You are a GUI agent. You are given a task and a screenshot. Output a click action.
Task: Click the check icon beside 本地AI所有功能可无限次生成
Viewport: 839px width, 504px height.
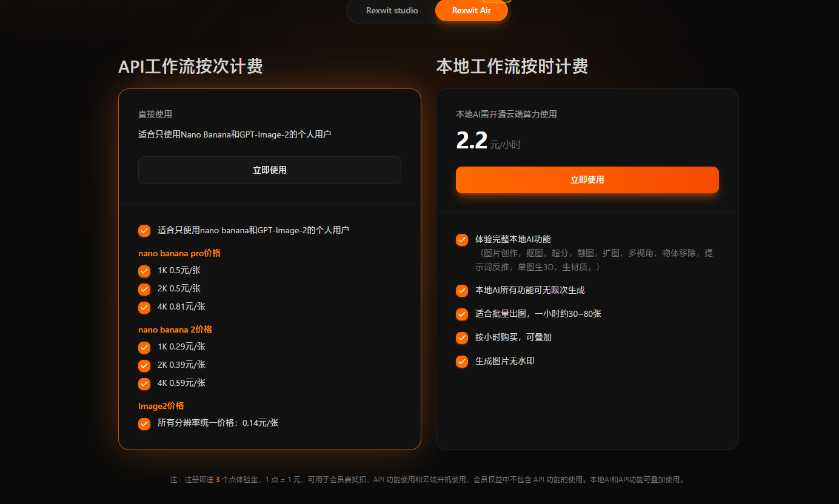[462, 291]
